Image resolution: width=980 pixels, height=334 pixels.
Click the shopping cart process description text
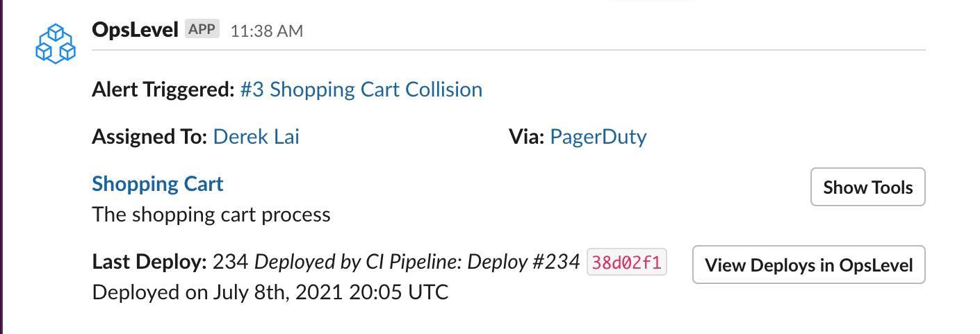coord(211,215)
